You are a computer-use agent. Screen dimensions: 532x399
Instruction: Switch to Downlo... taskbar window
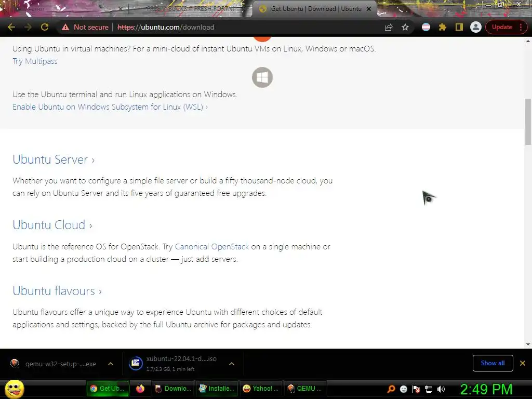173,389
